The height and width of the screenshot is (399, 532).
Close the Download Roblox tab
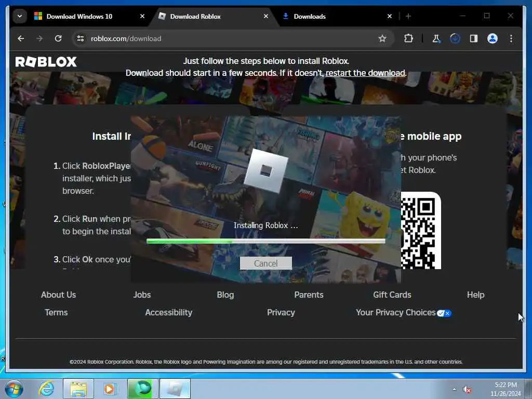tap(266, 16)
